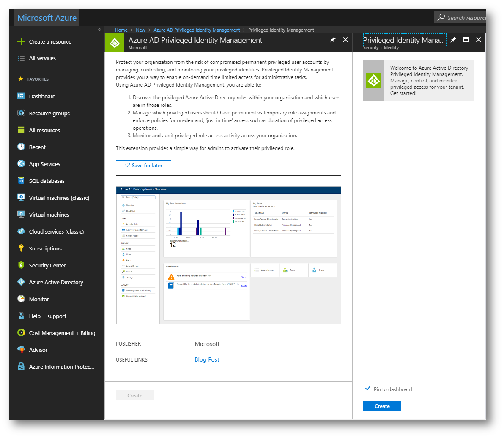
Task: Select the Virtual machines monitor icon
Action: click(x=21, y=215)
